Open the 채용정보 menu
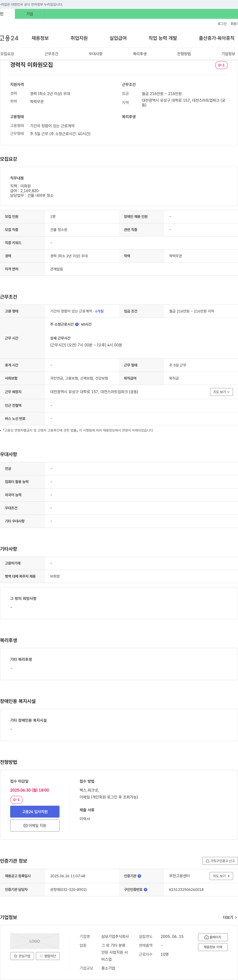Screen dimensions: 238x980 pyautogui.click(x=40, y=38)
